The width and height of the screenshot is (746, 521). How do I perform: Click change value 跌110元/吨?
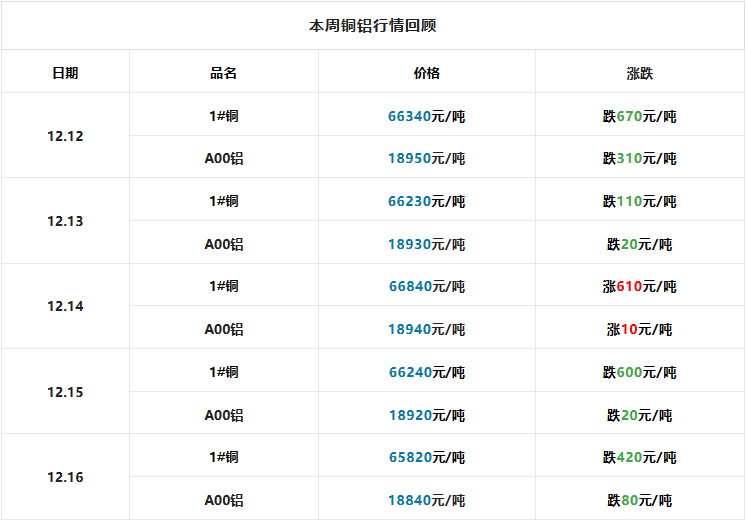click(x=639, y=201)
